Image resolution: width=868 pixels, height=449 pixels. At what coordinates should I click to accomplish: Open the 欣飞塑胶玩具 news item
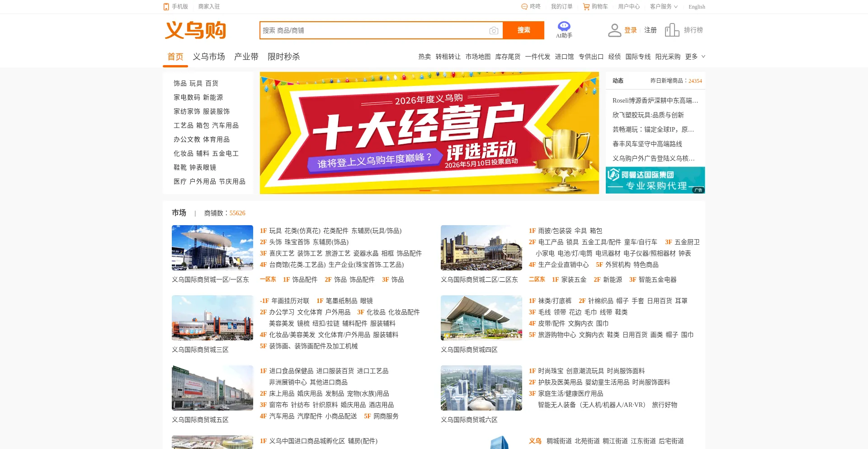648,115
